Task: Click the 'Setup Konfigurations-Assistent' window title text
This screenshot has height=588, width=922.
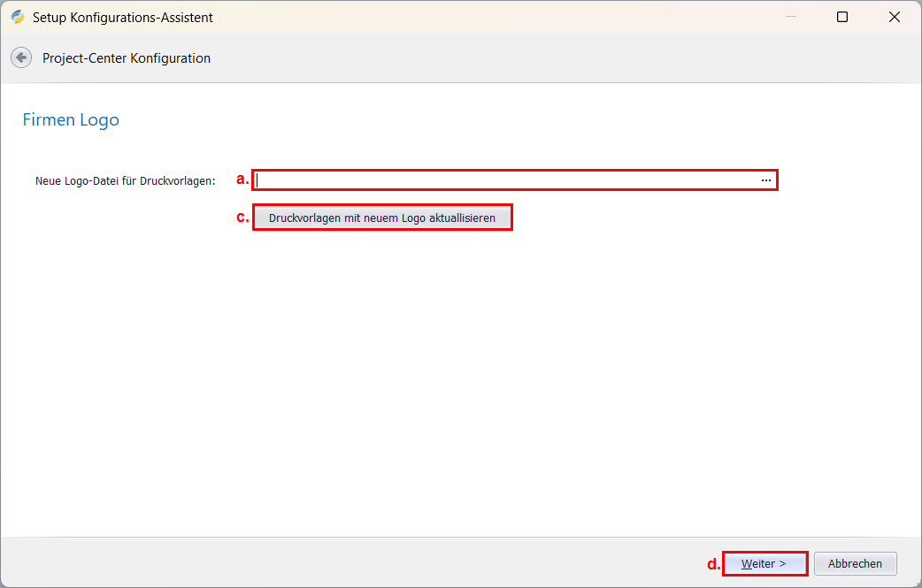Action: pos(122,18)
